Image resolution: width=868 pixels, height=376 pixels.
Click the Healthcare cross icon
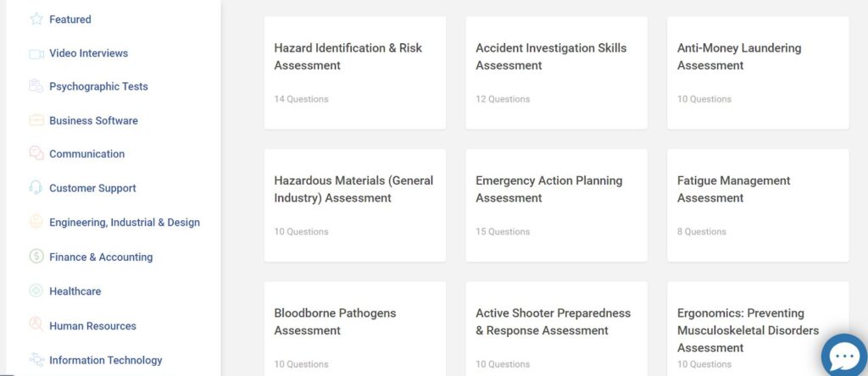(x=36, y=290)
